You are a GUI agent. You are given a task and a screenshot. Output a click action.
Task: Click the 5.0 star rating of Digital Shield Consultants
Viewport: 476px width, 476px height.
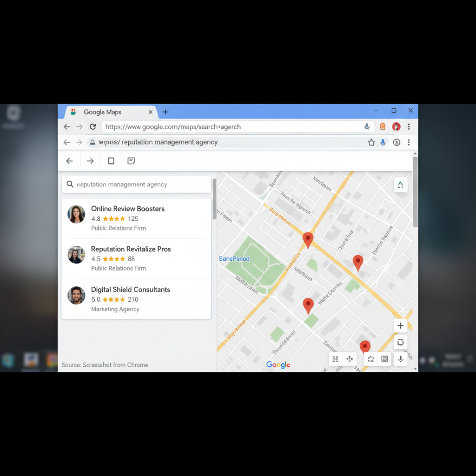[x=115, y=299]
